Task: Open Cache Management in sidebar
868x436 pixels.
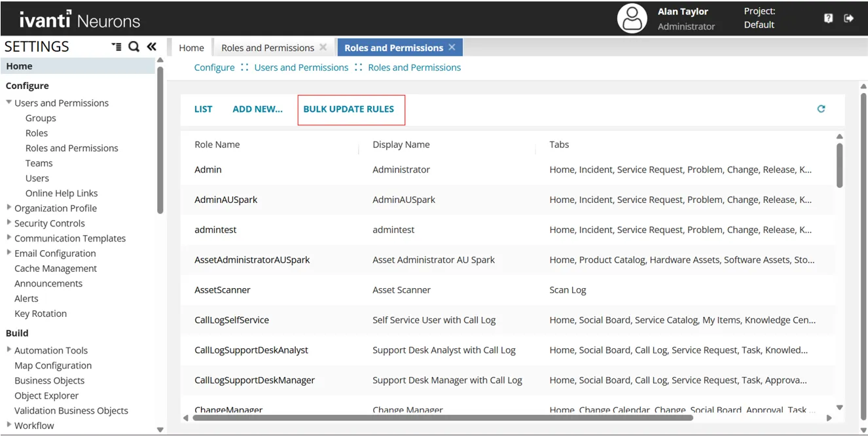Action: coord(56,268)
